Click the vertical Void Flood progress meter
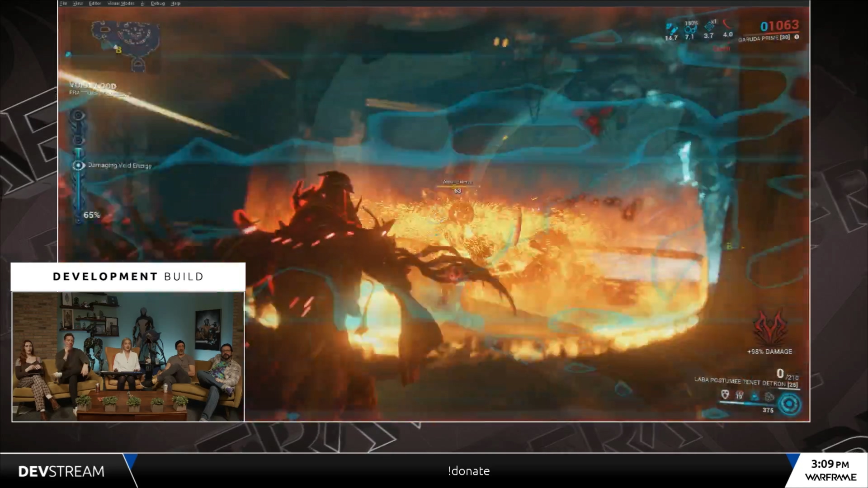 (78, 167)
